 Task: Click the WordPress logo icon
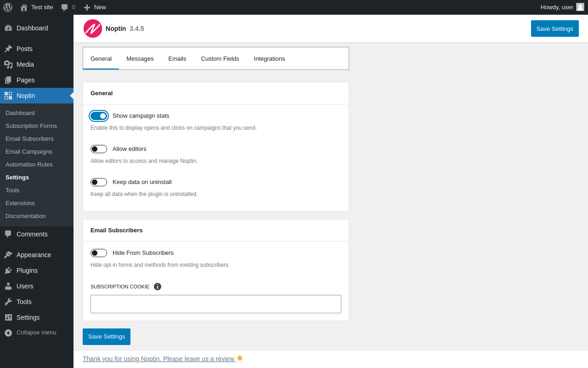[8, 7]
